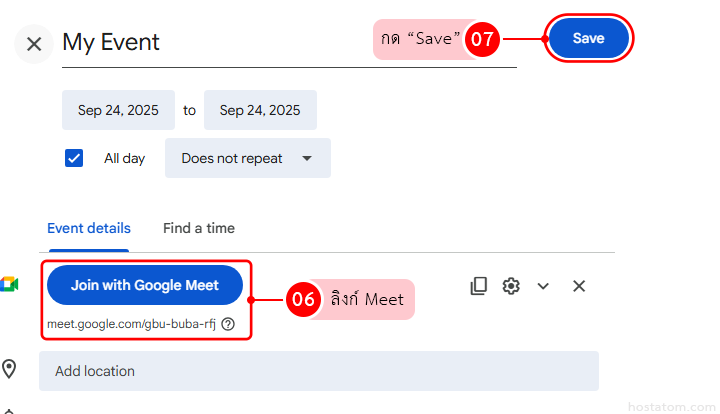Copy Google Meet conferencing info icon

coord(479,286)
